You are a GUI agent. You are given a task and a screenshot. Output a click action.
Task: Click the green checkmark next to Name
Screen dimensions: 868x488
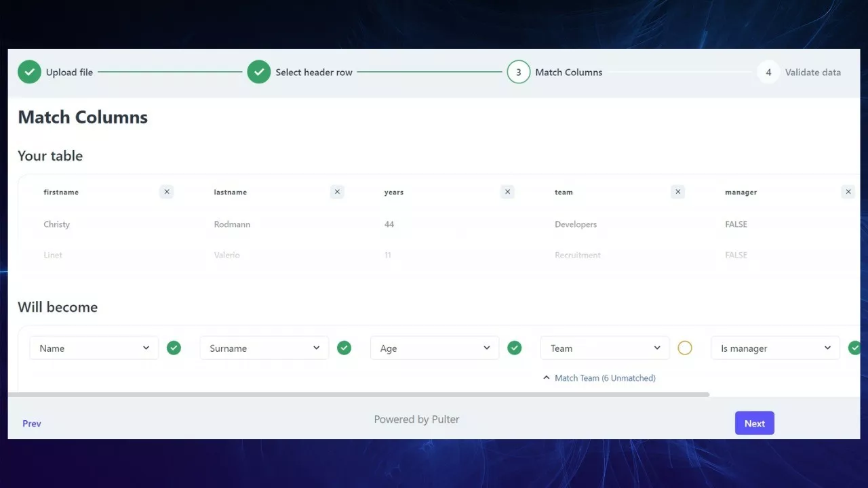click(174, 348)
